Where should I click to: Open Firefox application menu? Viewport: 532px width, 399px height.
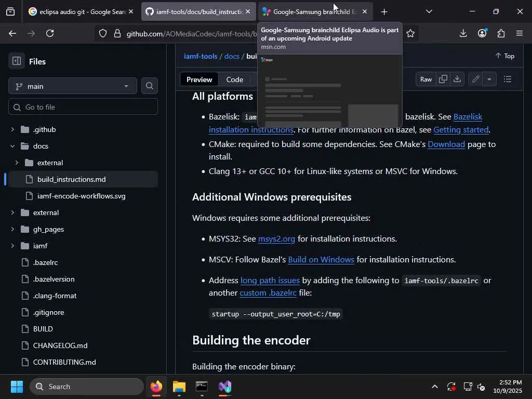click(x=520, y=33)
